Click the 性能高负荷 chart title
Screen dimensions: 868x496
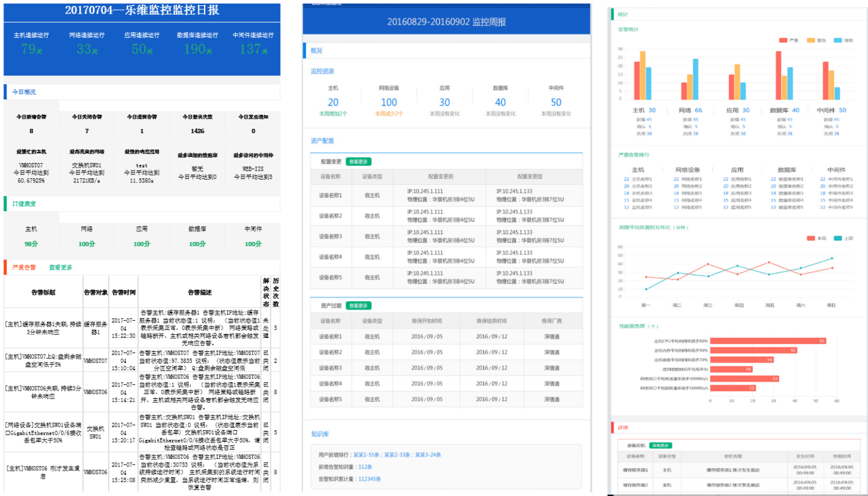tap(638, 326)
